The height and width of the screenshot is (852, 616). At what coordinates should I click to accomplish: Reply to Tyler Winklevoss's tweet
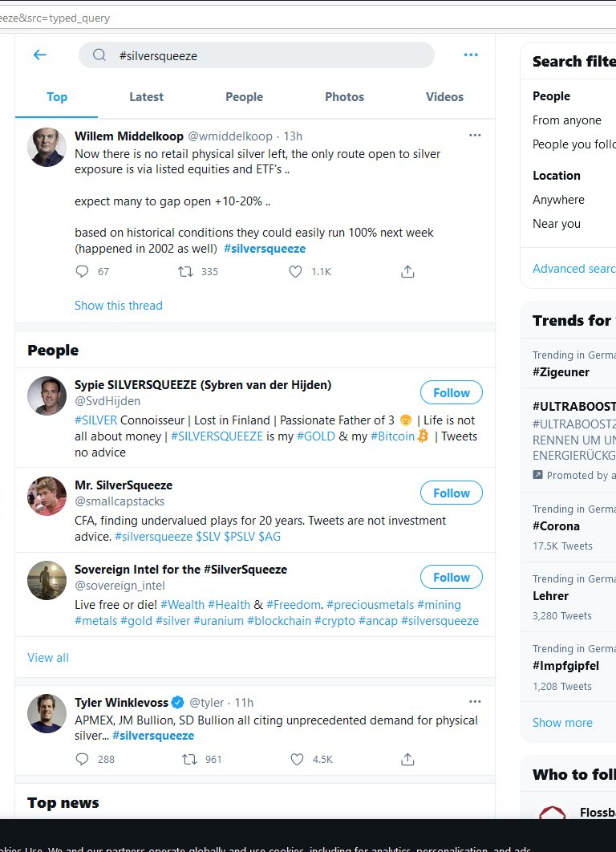click(82, 759)
